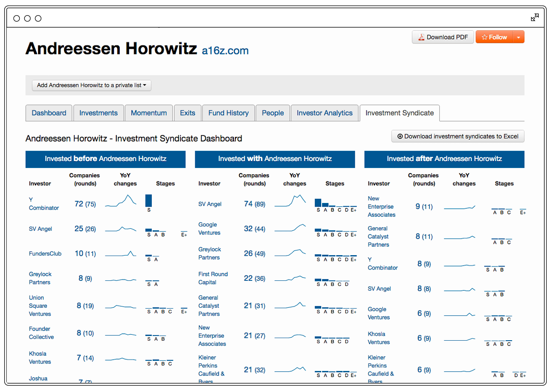Open Y Combinator in Invested after column
Viewport: 548px width, 392px height.
(382, 264)
